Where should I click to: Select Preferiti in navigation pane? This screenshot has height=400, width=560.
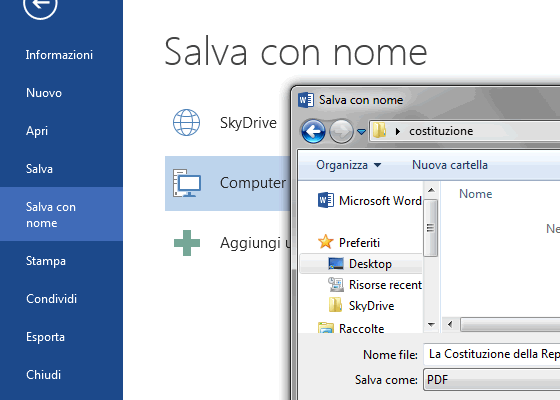coord(359,243)
